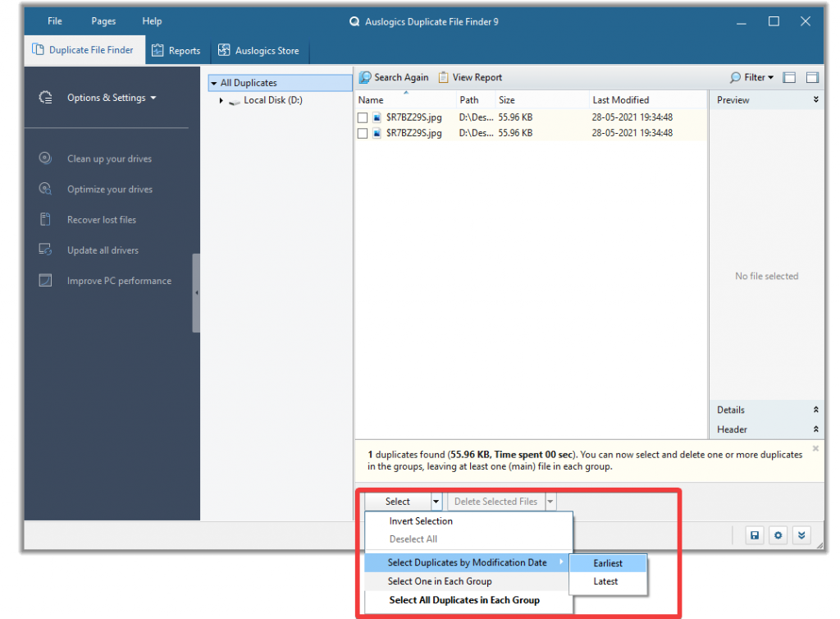Viewport: 840px width, 619px height.
Task: Sort the list by Last Modified column
Action: tap(648, 99)
